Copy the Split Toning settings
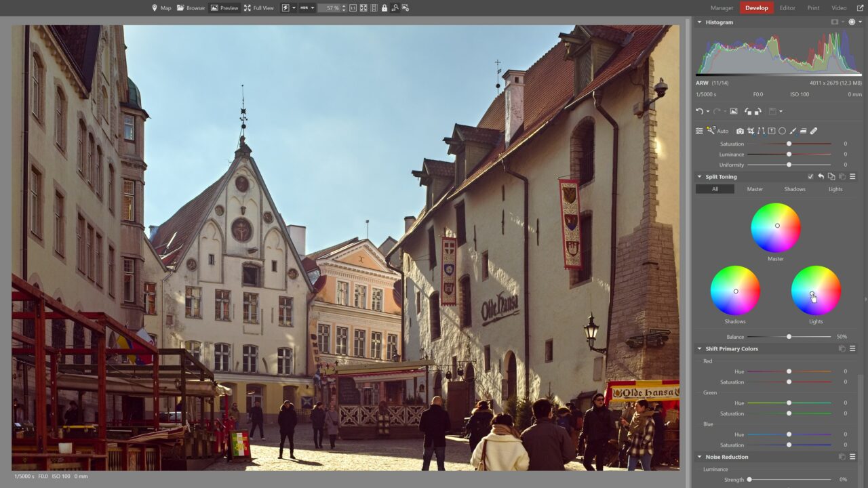868x488 pixels. pyautogui.click(x=831, y=177)
